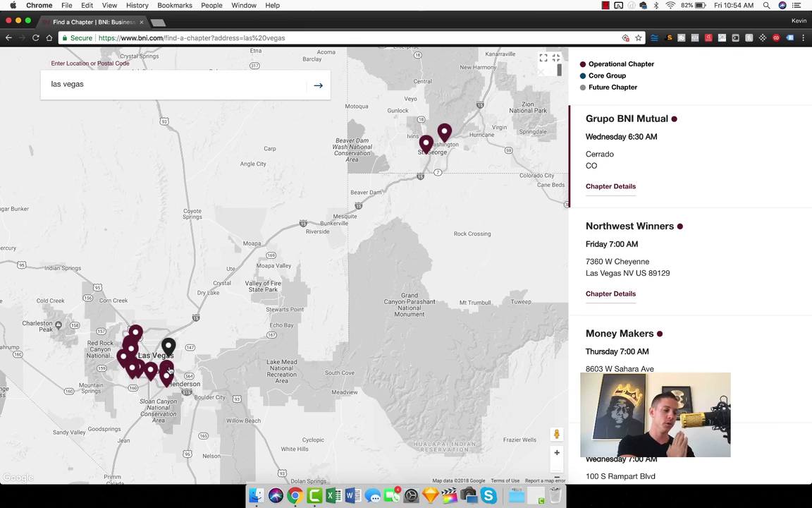Click the "Friday 7:00 AM" meeting time
This screenshot has height=508, width=812.
coord(612,244)
